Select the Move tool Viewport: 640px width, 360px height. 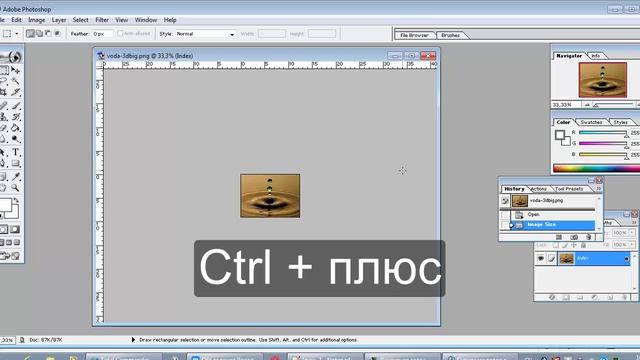click(16, 70)
